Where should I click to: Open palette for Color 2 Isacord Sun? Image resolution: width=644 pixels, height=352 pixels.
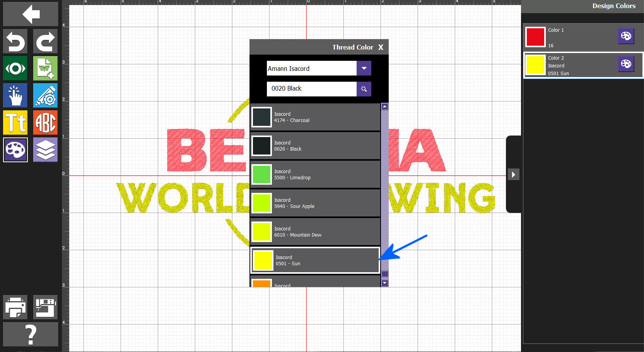[626, 64]
